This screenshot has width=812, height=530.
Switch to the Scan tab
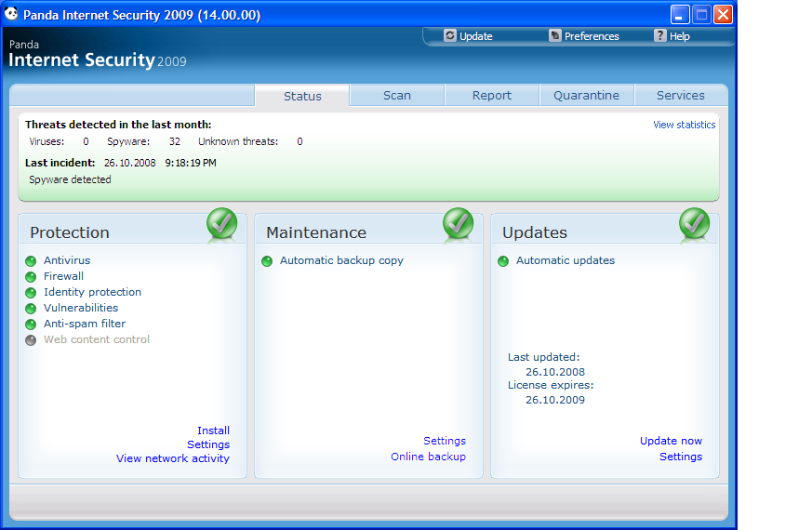[x=397, y=96]
